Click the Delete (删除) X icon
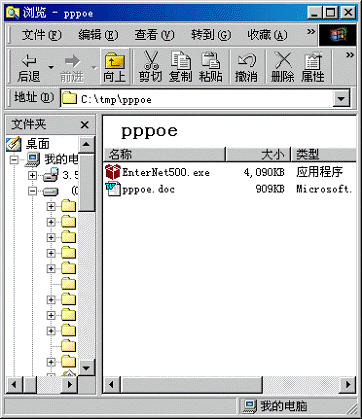 click(x=283, y=67)
